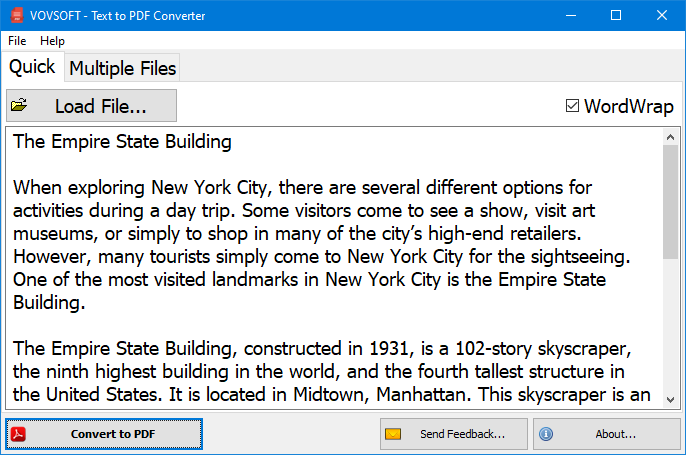Open the Help menu
686x455 pixels.
[52, 41]
